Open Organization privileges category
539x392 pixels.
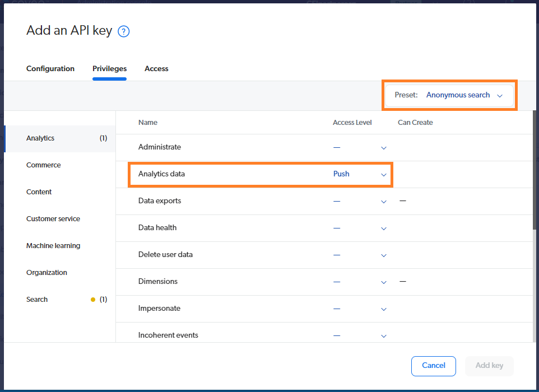60,273
